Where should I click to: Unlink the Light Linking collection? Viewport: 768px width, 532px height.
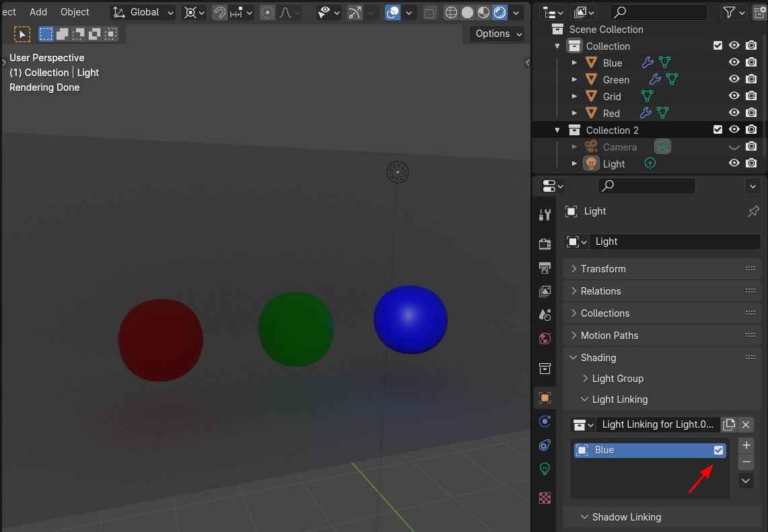[746, 424]
